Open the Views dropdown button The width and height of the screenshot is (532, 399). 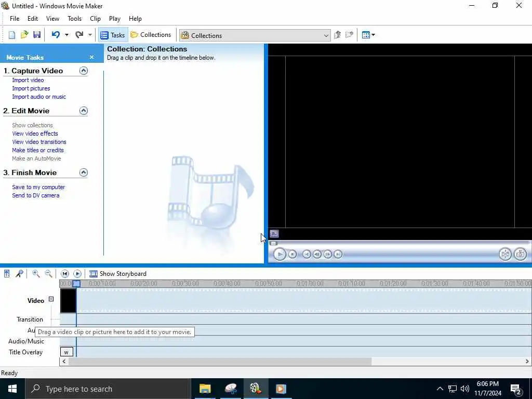[x=368, y=35]
